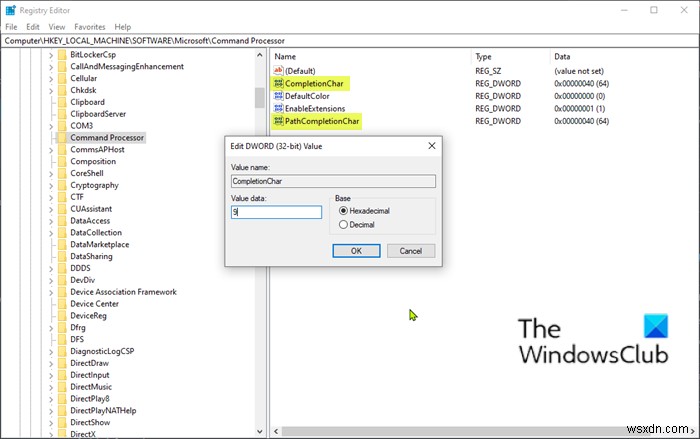Image resolution: width=700 pixels, height=439 pixels.
Task: Select the (Default) string value icon
Action: (279, 71)
